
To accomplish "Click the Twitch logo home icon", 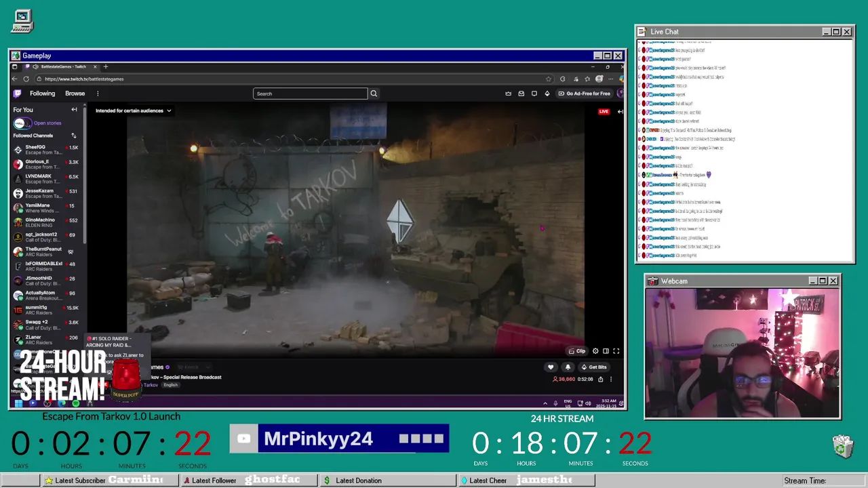I will coord(18,94).
